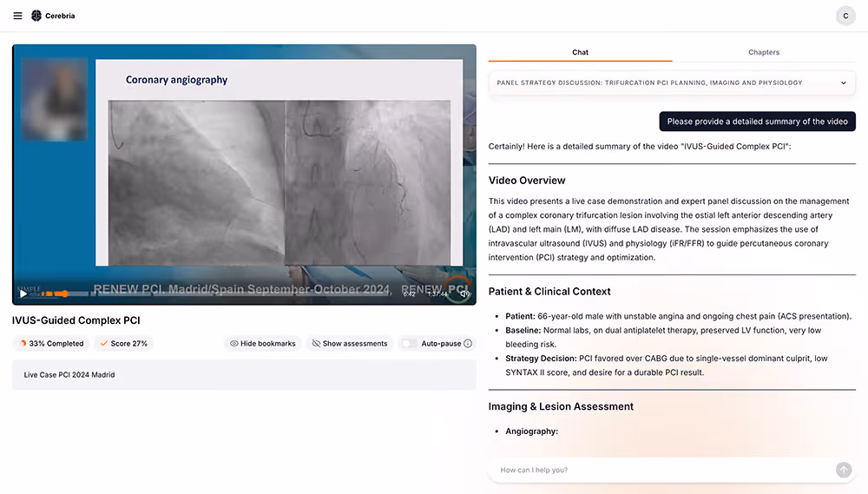The height and width of the screenshot is (494, 868).
Task: Click the 33% Completed badge
Action: coord(51,343)
